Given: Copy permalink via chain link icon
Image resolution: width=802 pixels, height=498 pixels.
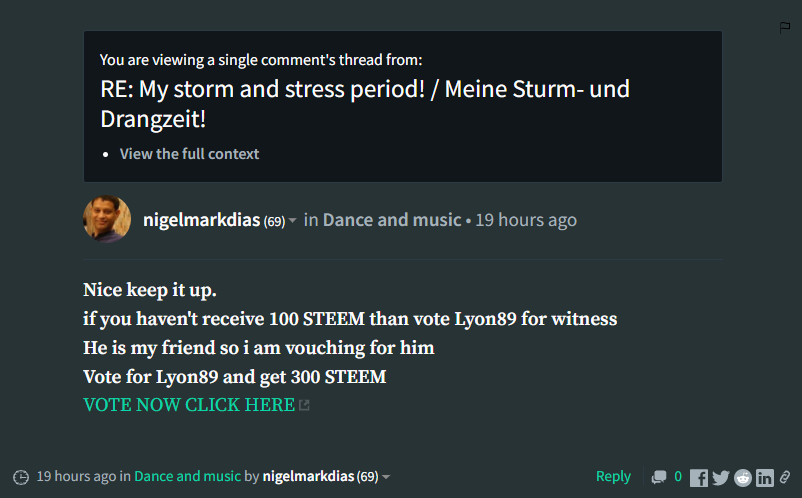Looking at the screenshot, I should pos(785,478).
